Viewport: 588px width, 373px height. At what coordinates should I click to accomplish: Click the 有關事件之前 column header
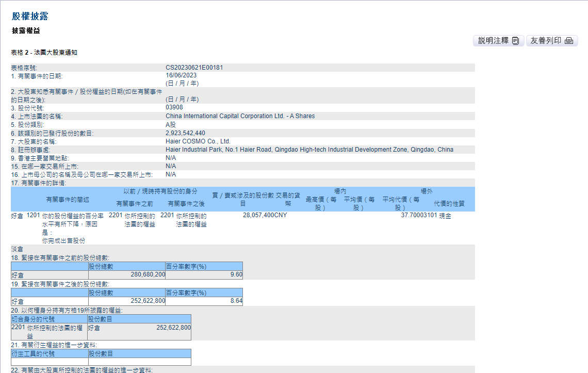135,204
